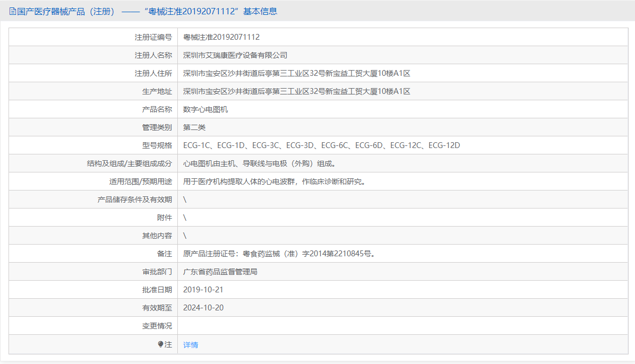
Task: Click the 适用范围/预期用途 label
Action: pos(141,181)
